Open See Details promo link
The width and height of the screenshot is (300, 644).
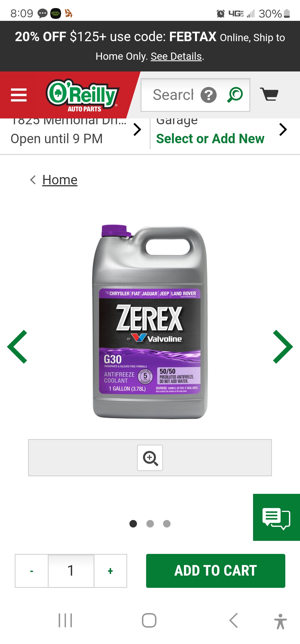click(x=176, y=56)
